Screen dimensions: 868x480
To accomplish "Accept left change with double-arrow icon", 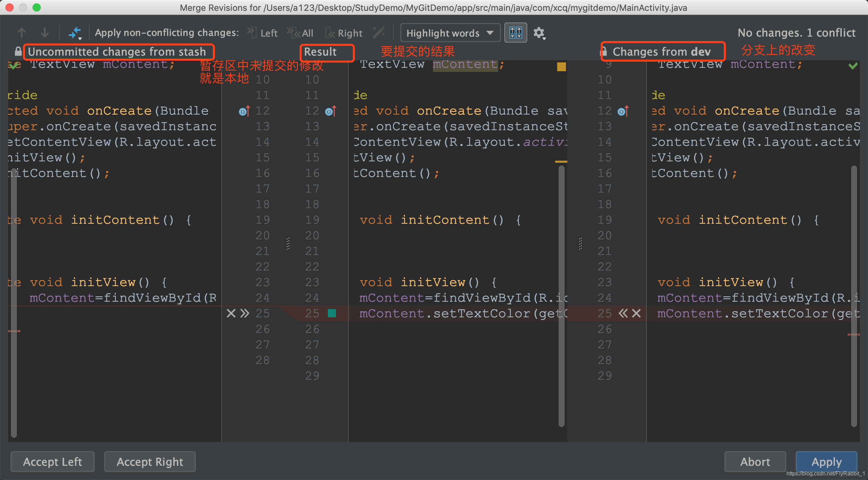I will (245, 313).
